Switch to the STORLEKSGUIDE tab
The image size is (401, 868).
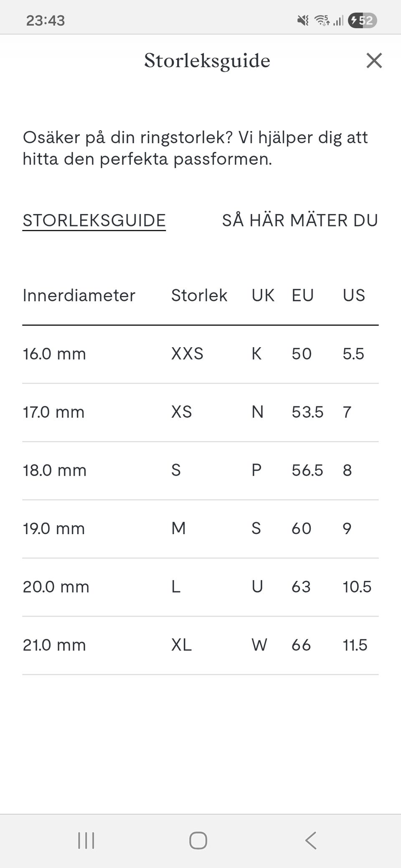pyautogui.click(x=94, y=220)
